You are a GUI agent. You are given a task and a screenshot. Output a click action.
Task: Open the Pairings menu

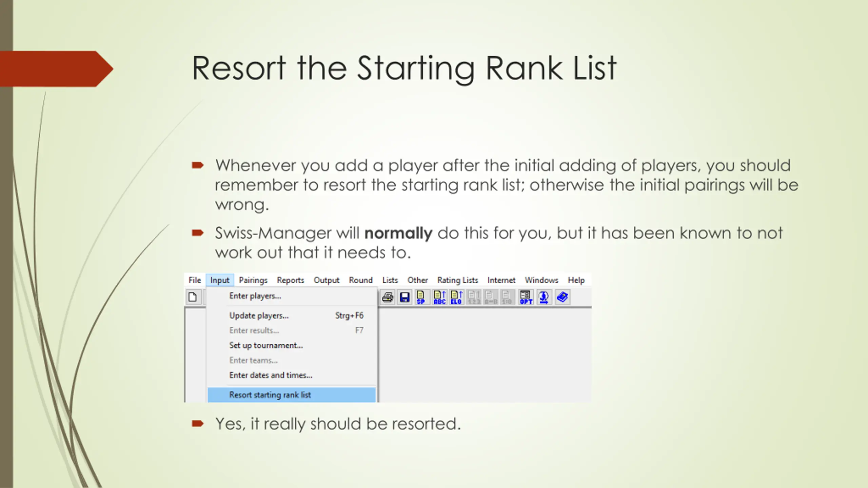253,280
